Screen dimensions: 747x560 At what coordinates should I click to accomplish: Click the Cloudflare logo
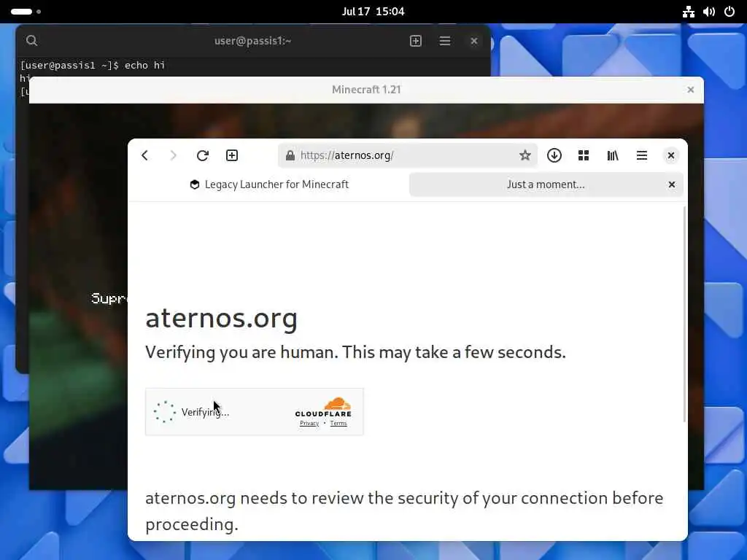coord(323,407)
